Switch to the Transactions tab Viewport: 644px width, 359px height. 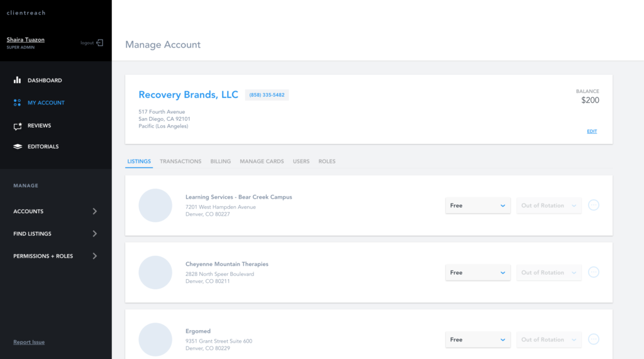(x=180, y=162)
